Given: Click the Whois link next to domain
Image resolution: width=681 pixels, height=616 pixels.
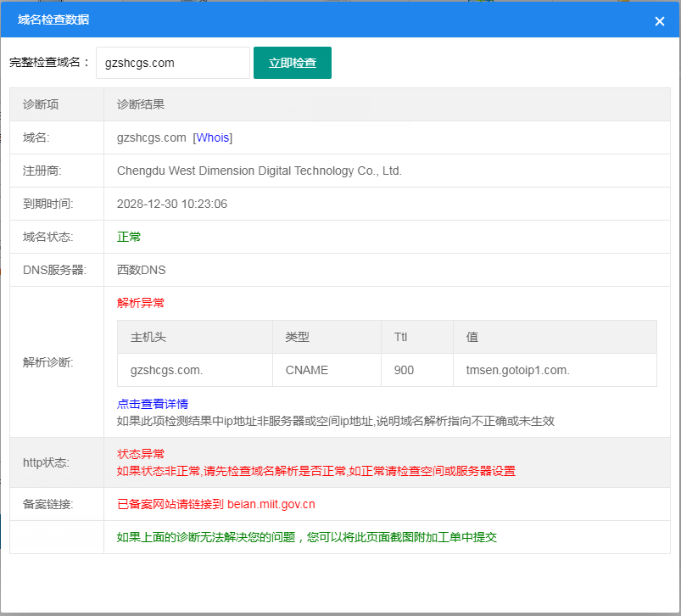Looking at the screenshot, I should tap(212, 137).
